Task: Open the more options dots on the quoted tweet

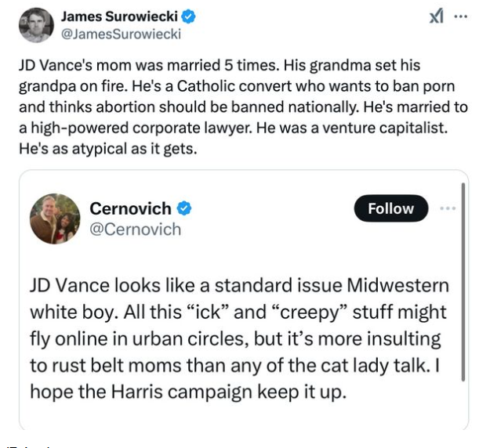Action: [x=448, y=208]
